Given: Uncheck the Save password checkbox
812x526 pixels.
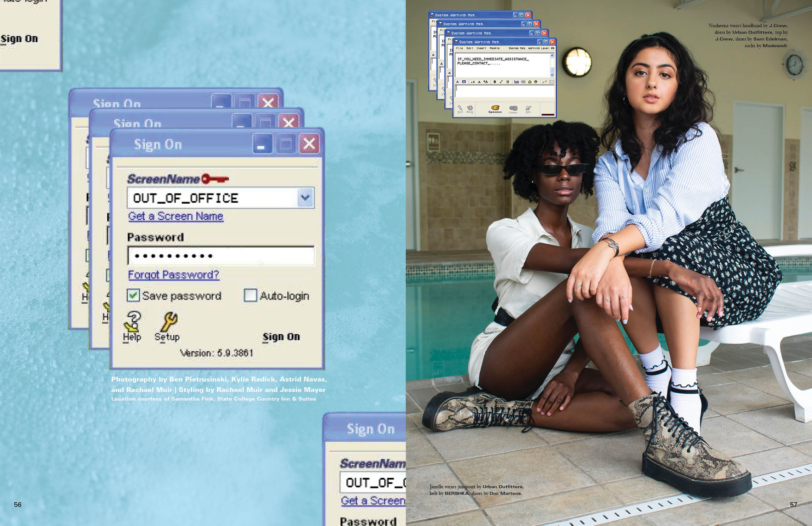Looking at the screenshot, I should point(134,295).
